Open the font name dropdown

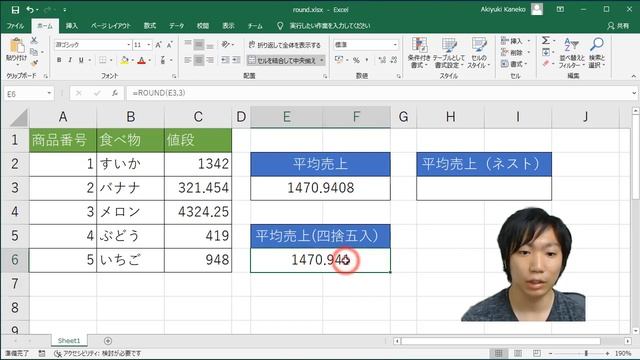(x=129, y=44)
